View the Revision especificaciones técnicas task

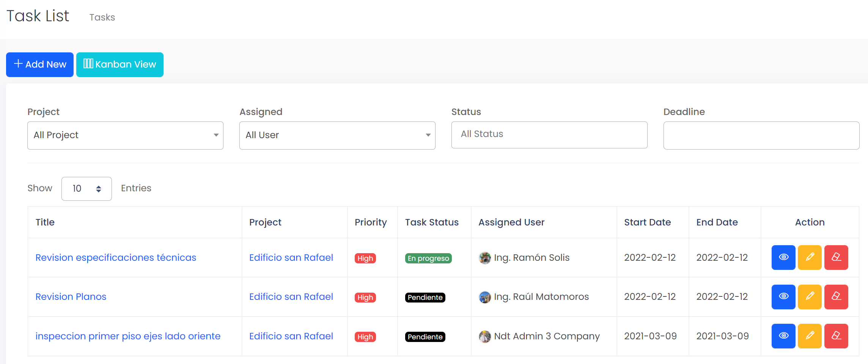coord(783,257)
